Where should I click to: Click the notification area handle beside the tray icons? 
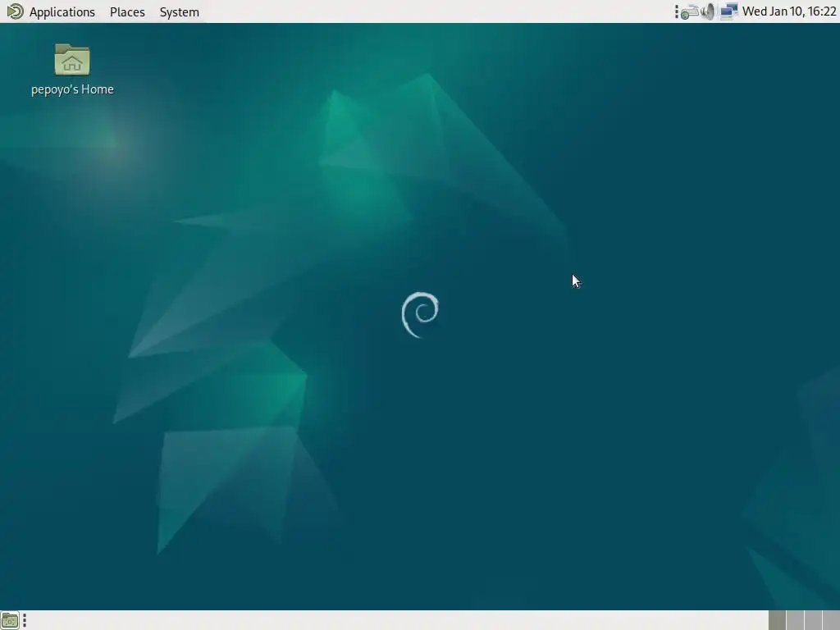pos(677,11)
